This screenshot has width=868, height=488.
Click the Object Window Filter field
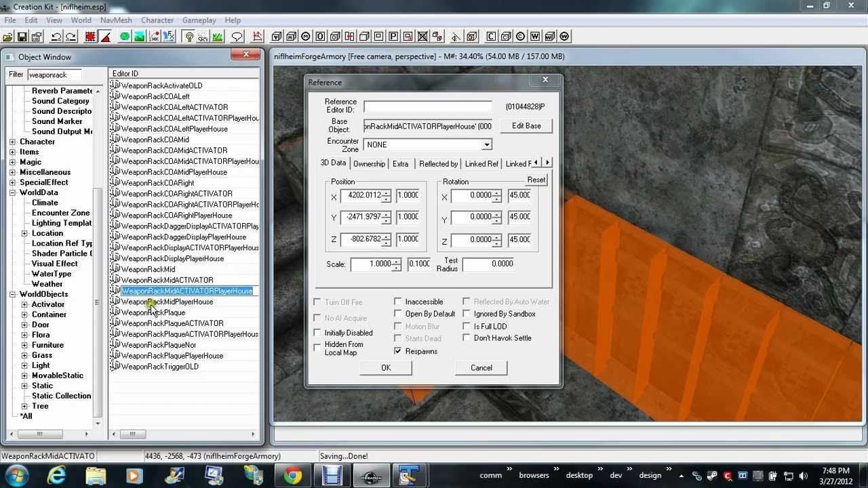pyautogui.click(x=55, y=75)
